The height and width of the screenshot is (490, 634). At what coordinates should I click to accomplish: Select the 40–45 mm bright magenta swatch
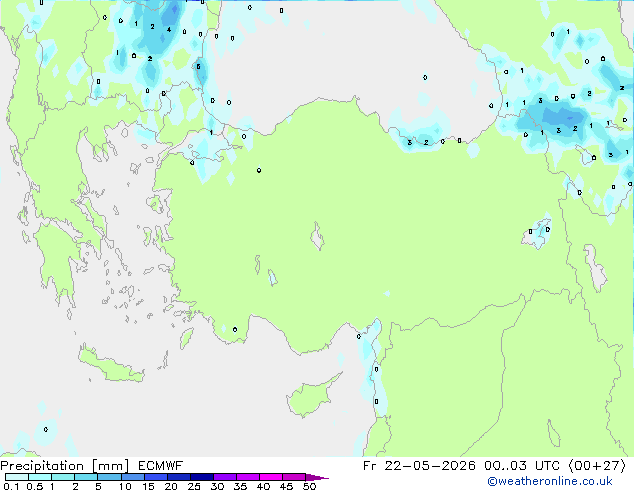(271, 477)
